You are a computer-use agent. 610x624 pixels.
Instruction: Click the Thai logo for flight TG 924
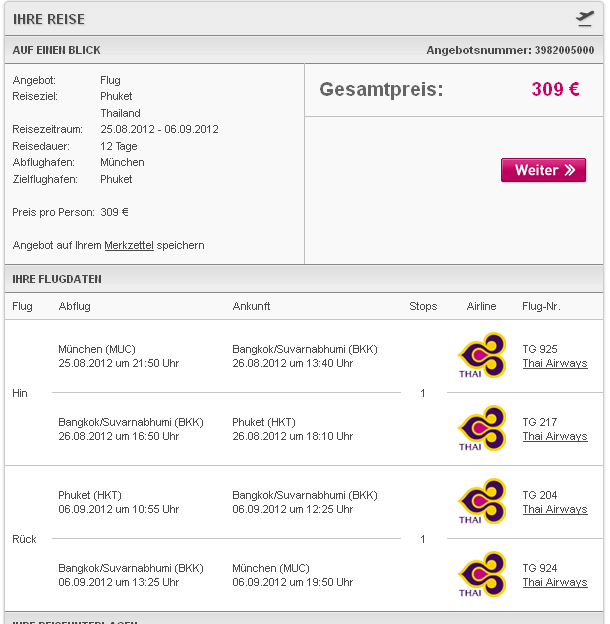coord(482,574)
